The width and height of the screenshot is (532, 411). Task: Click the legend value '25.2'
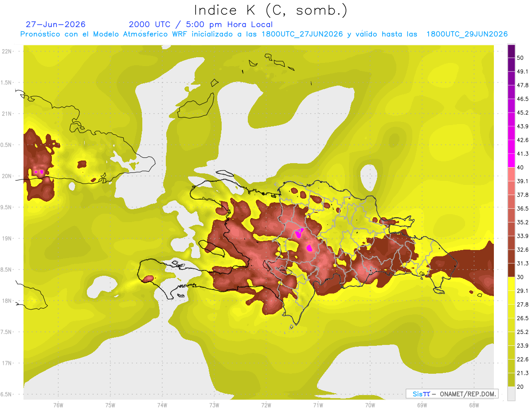point(522,332)
